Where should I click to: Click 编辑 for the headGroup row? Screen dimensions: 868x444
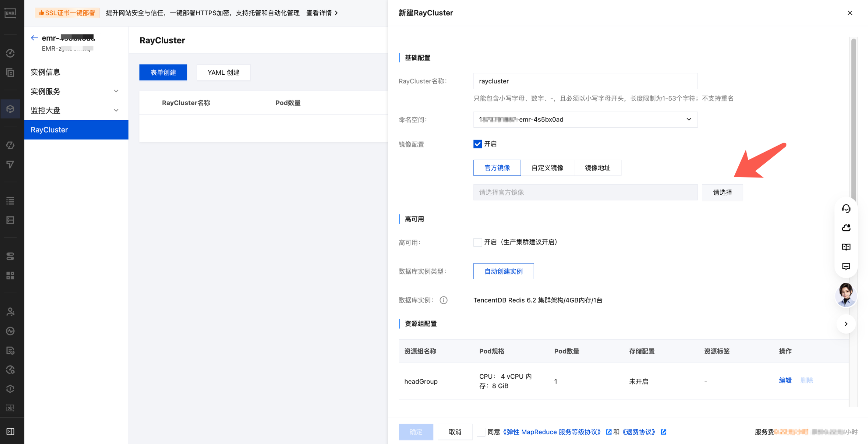click(x=785, y=380)
